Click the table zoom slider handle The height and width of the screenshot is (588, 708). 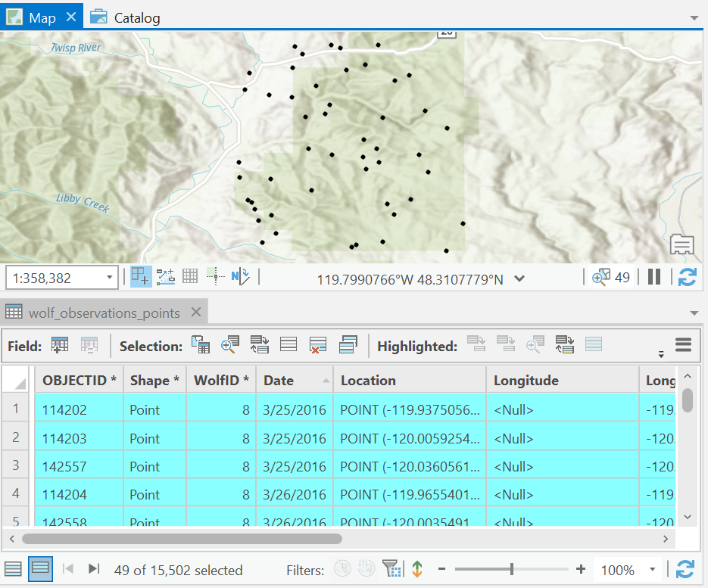point(512,569)
